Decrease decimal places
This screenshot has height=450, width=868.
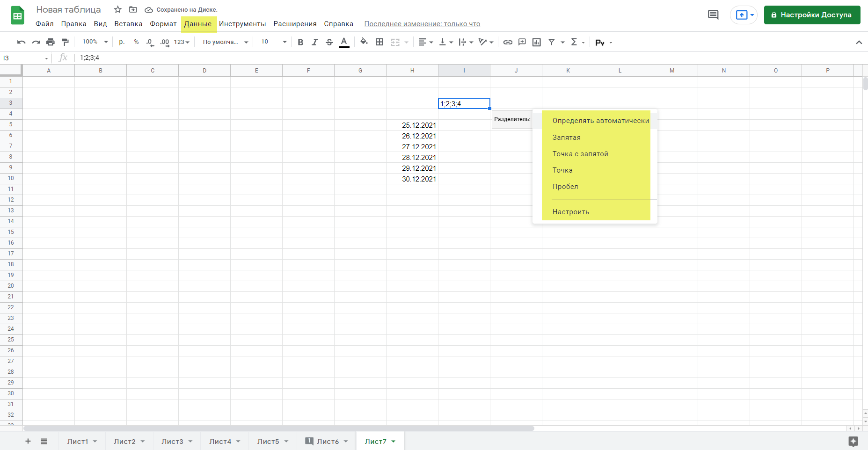point(150,42)
